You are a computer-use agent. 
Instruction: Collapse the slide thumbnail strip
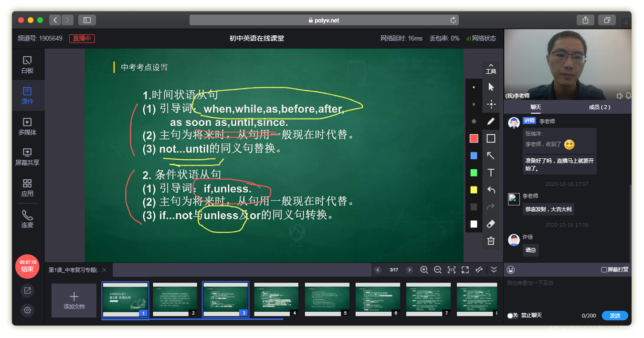click(494, 270)
